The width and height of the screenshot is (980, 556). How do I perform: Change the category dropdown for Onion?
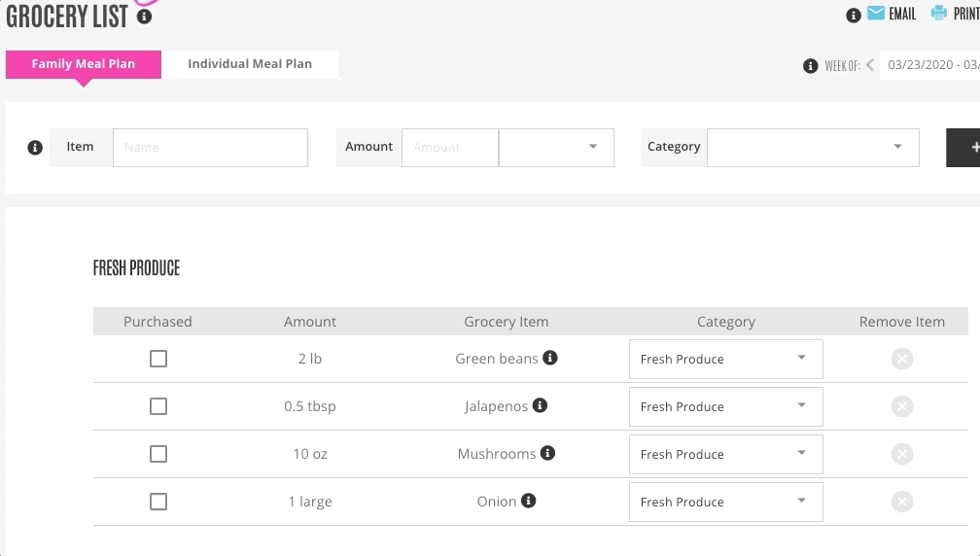pos(725,502)
